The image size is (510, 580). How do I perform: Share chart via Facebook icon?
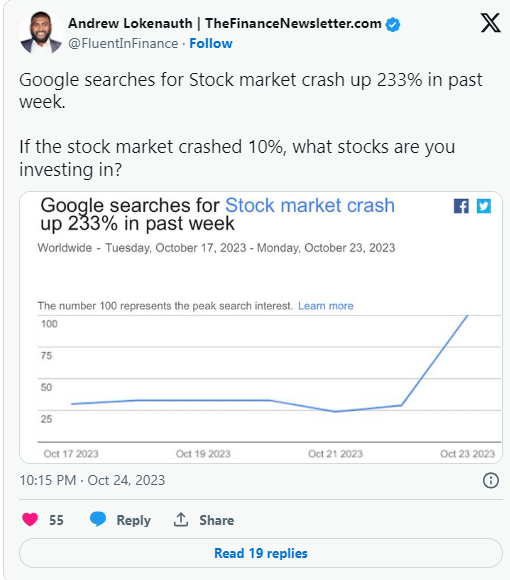click(x=461, y=206)
